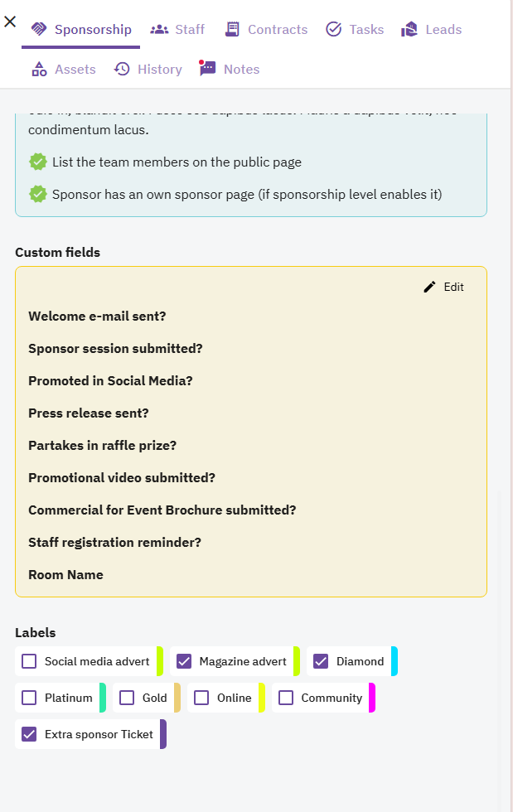Click the History clock icon
This screenshot has width=513, height=812.
122,69
